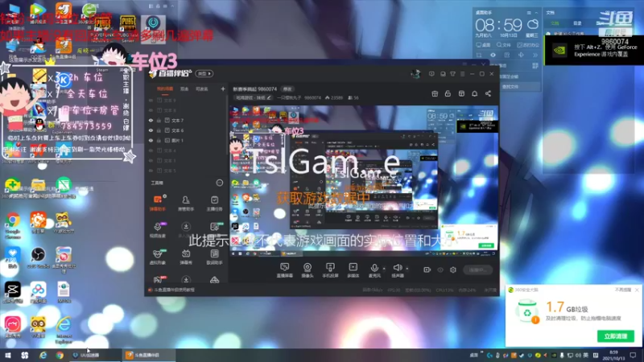Click the skin shirt icon in the title bar
Screen dimensions: 644x362
452,74
